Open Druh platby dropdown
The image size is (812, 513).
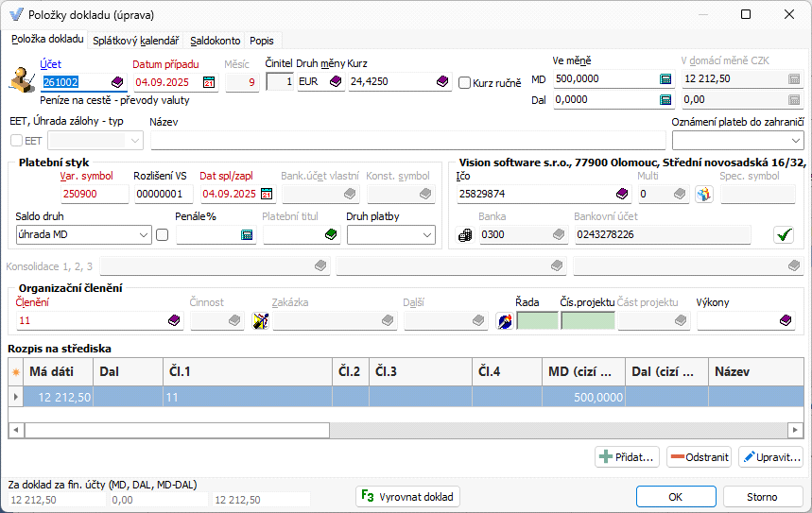pos(427,235)
